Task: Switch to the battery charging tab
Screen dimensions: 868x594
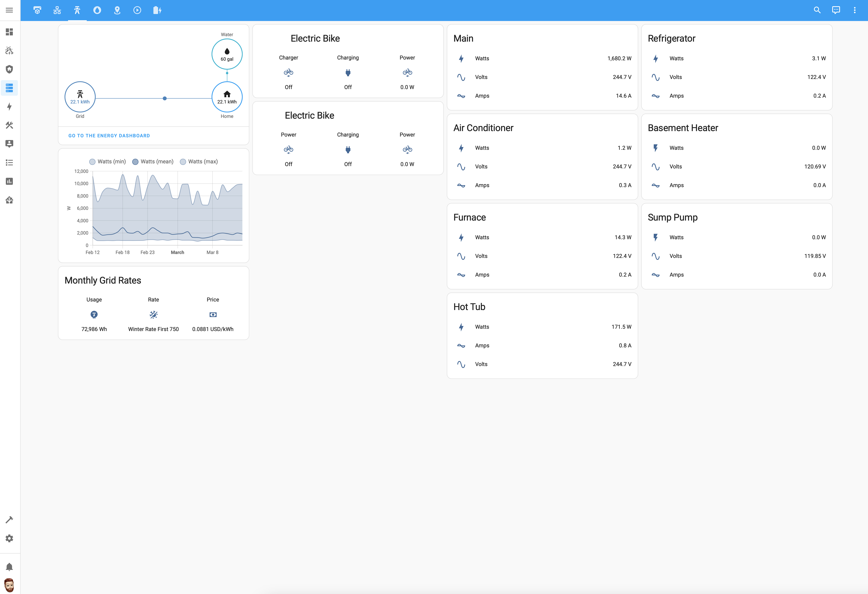Action: pos(157,10)
